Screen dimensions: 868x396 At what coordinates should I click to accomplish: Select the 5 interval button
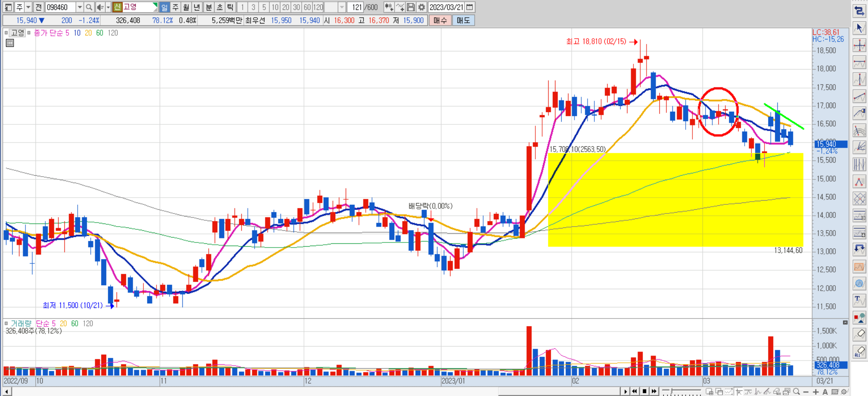coord(264,7)
